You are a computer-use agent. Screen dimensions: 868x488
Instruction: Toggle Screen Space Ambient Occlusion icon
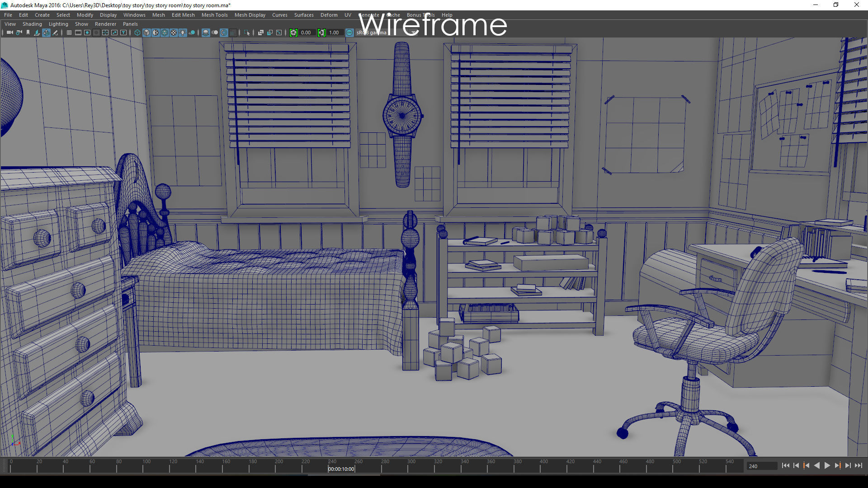coord(206,33)
